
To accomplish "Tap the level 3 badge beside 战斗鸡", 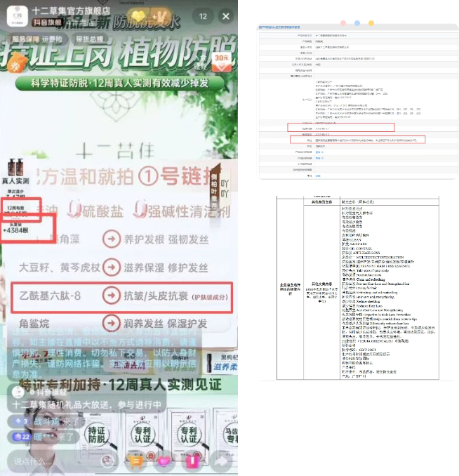I will tap(21, 421).
